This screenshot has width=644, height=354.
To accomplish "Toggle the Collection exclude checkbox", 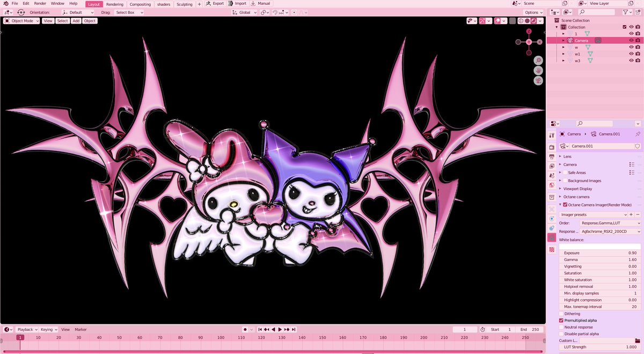I will click(x=624, y=27).
